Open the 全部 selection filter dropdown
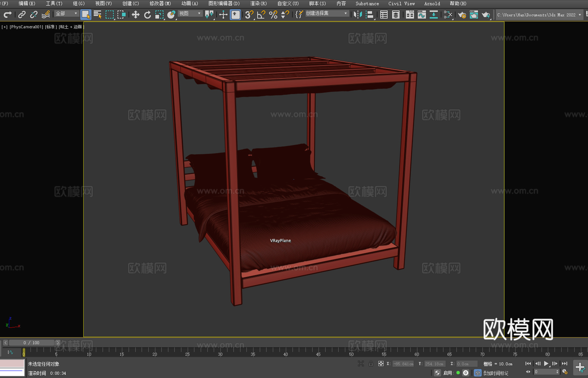The width and height of the screenshot is (588, 378). point(67,13)
